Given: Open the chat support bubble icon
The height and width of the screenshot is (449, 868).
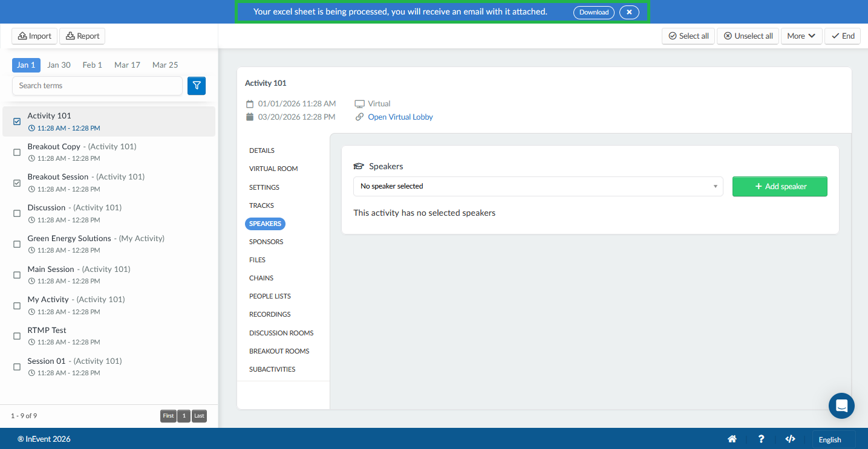Looking at the screenshot, I should pos(841,405).
